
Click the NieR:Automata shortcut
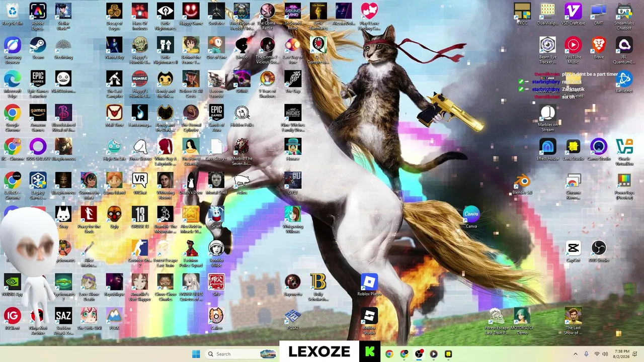click(63, 82)
